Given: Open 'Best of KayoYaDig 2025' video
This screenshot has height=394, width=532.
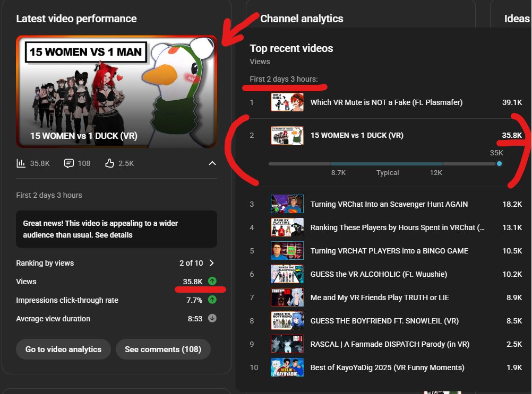Looking at the screenshot, I should pos(387,367).
